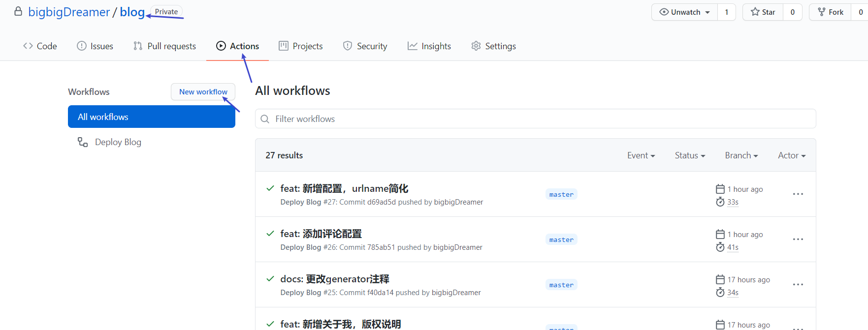
Task: Click stopwatch icon beside 33s
Action: pos(720,202)
